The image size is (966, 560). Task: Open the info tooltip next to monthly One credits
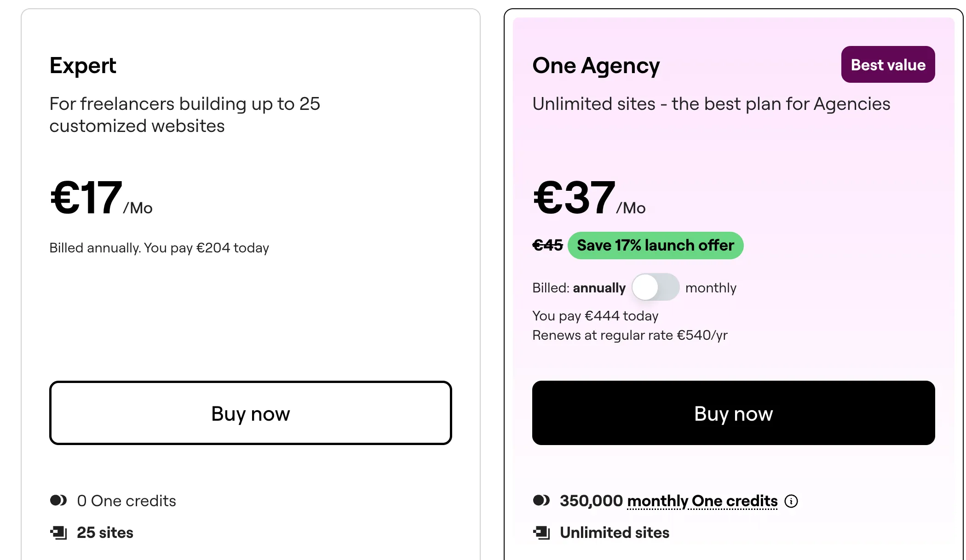pos(792,501)
